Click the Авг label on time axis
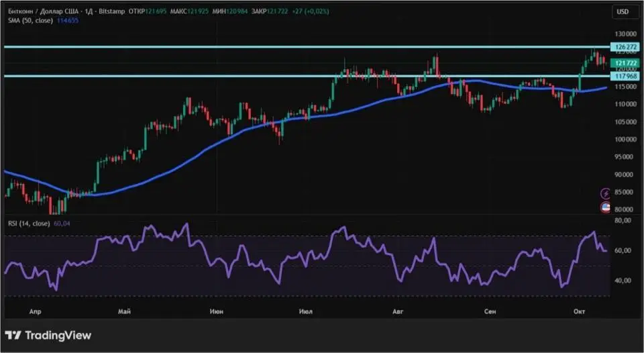 pyautogui.click(x=398, y=312)
